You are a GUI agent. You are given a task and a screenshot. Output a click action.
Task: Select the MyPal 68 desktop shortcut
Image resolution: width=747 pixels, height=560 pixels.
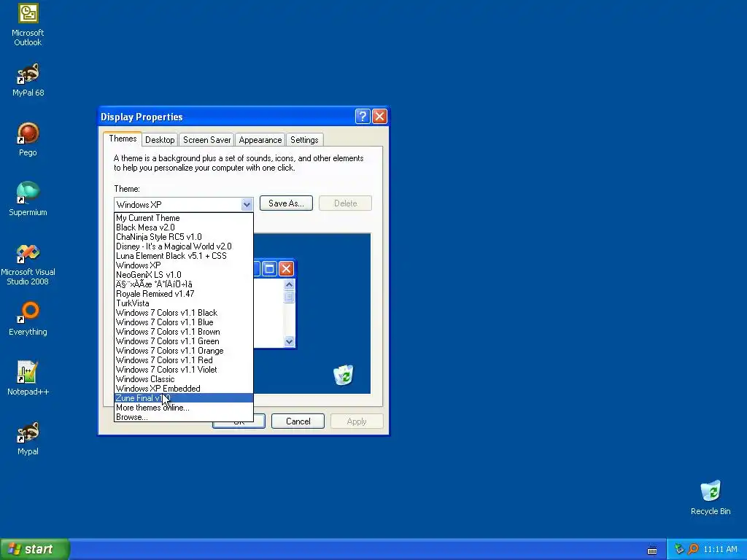28,80
